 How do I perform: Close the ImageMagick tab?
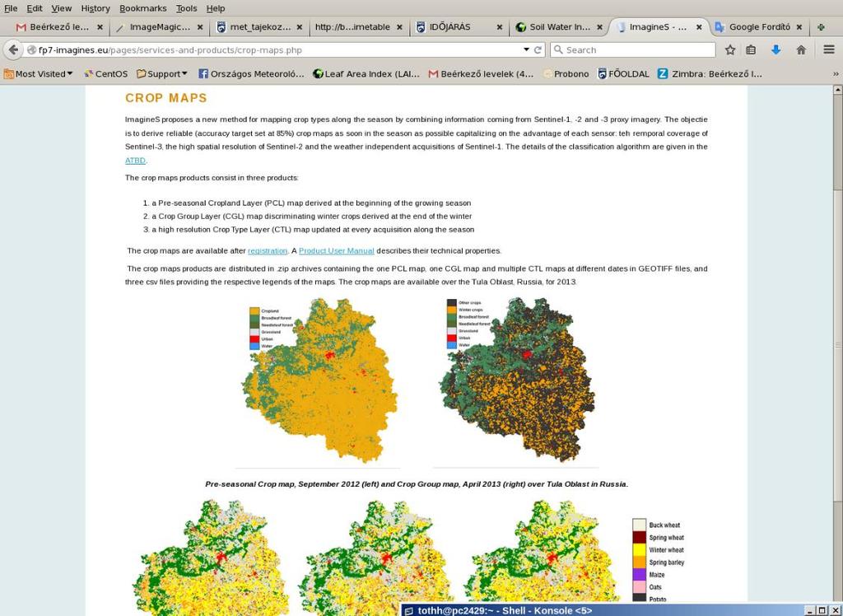click(x=200, y=27)
